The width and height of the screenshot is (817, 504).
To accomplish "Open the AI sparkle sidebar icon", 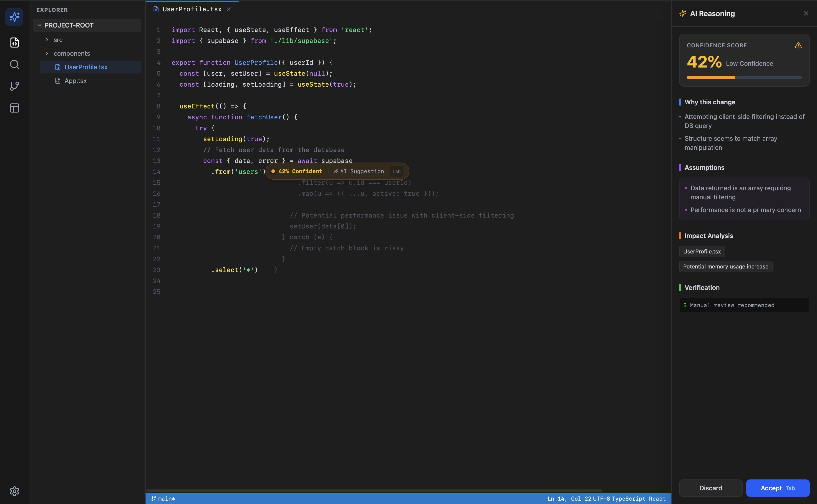I will [x=14, y=17].
